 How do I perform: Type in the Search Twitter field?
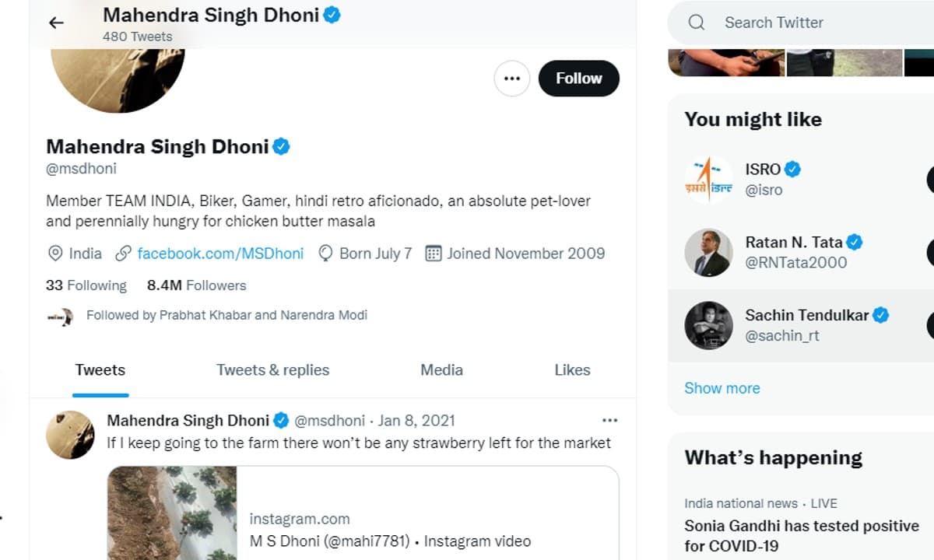[x=809, y=23]
